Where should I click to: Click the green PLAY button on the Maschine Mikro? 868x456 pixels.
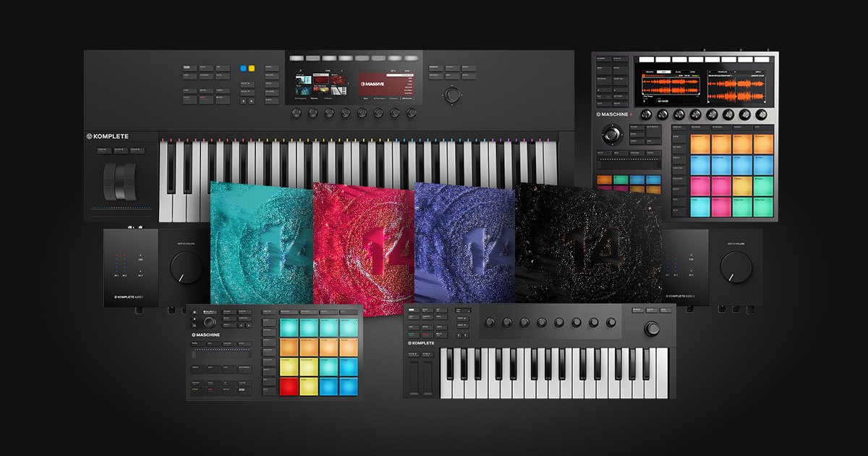click(199, 391)
